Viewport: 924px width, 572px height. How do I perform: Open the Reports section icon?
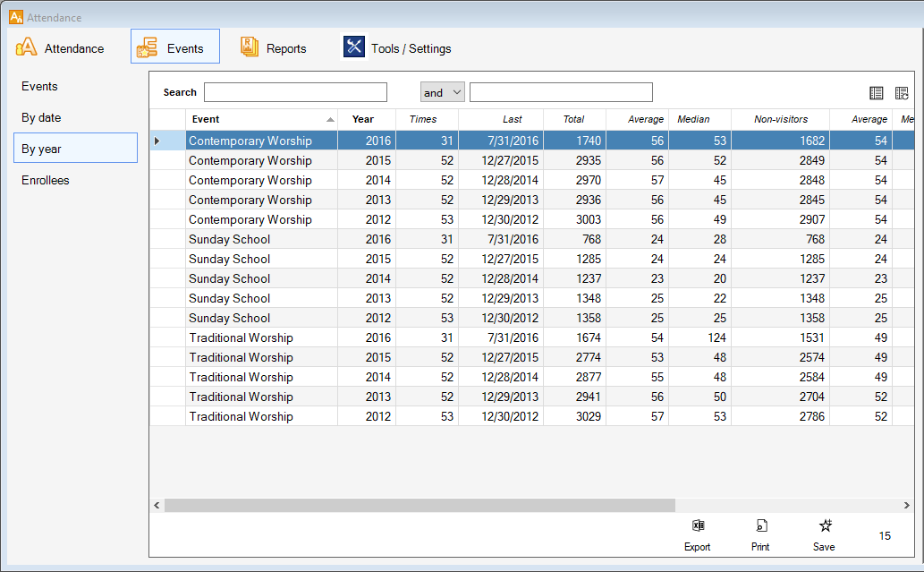click(x=250, y=48)
